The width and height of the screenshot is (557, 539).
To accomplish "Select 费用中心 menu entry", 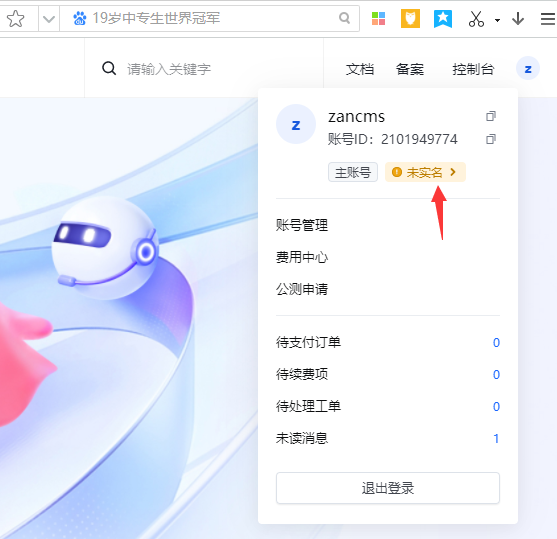I will [x=302, y=257].
